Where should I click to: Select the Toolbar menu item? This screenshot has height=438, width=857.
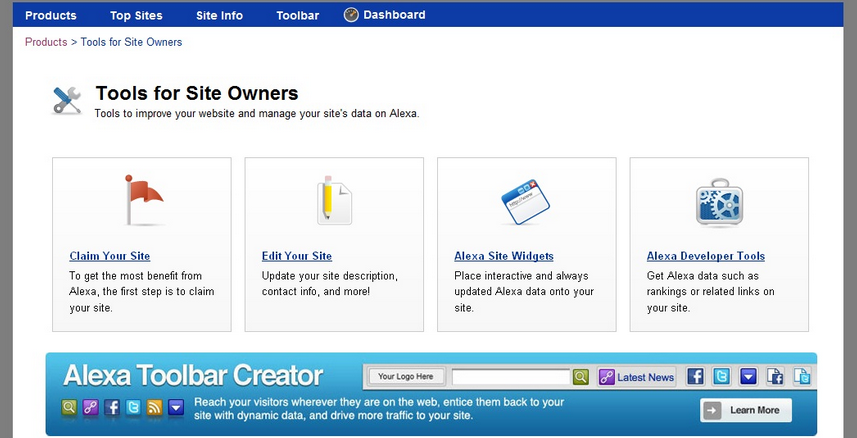coord(297,15)
